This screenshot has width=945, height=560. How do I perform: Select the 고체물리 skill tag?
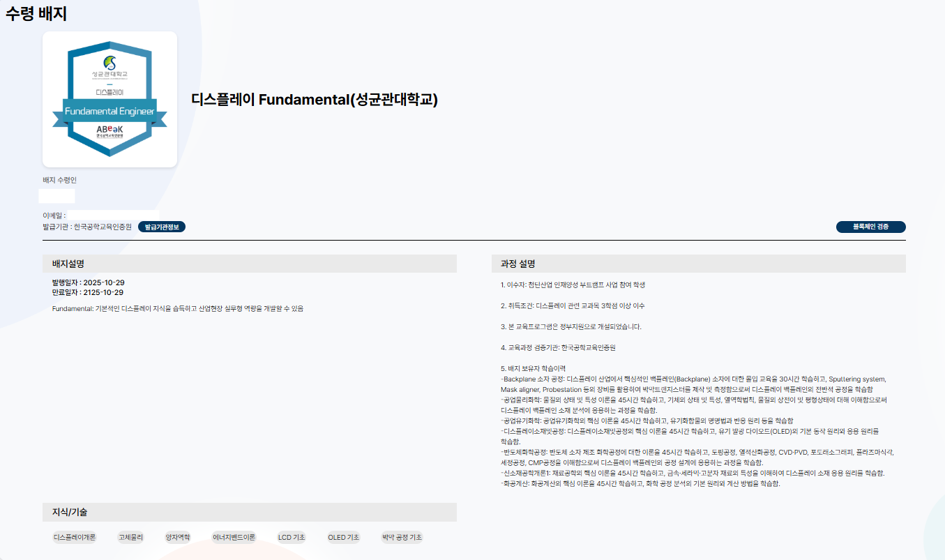pyautogui.click(x=130, y=538)
